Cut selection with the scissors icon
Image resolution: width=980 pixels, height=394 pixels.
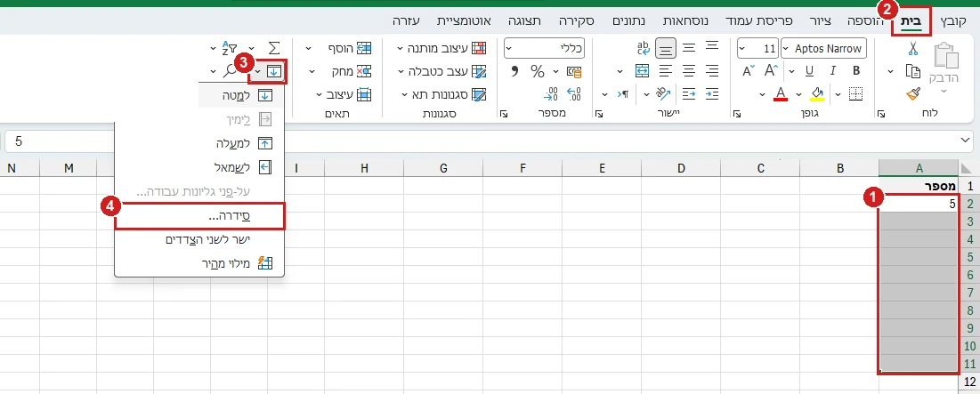[x=913, y=49]
